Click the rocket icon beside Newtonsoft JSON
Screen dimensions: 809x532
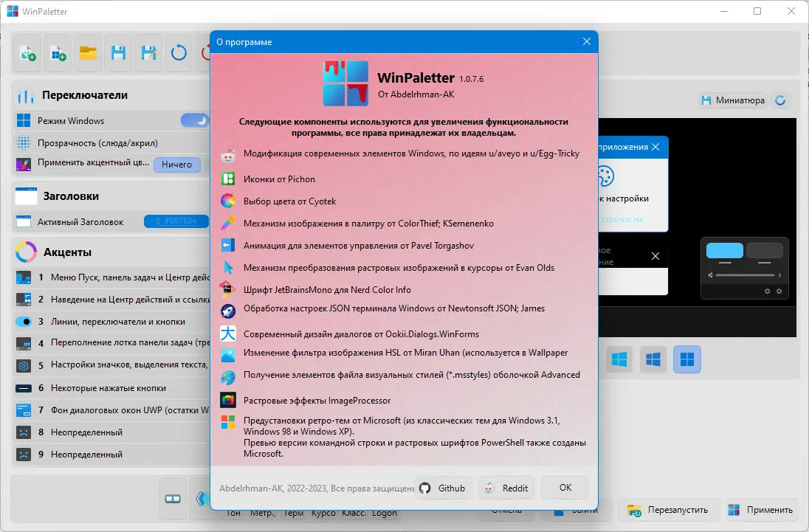[228, 311]
